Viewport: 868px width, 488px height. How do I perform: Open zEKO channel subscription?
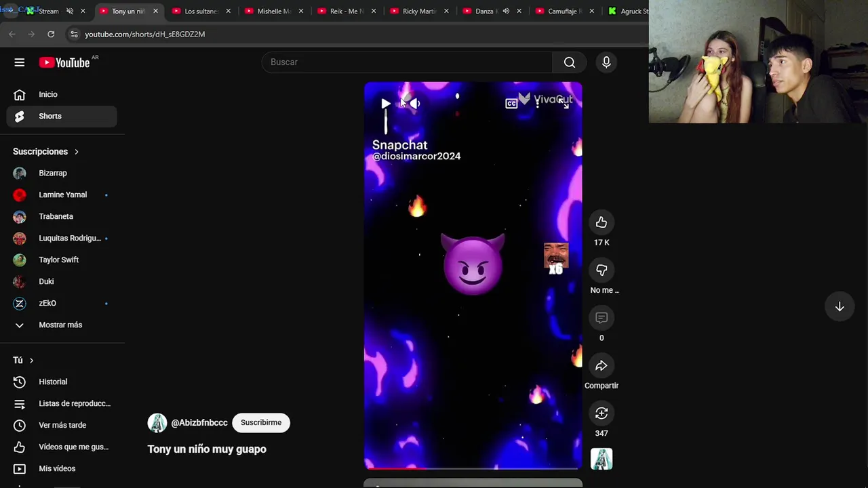coord(62,303)
